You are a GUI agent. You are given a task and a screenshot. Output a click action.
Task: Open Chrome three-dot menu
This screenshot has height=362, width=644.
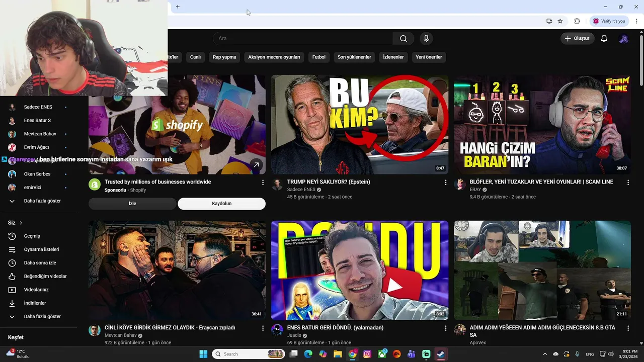pos(636,21)
